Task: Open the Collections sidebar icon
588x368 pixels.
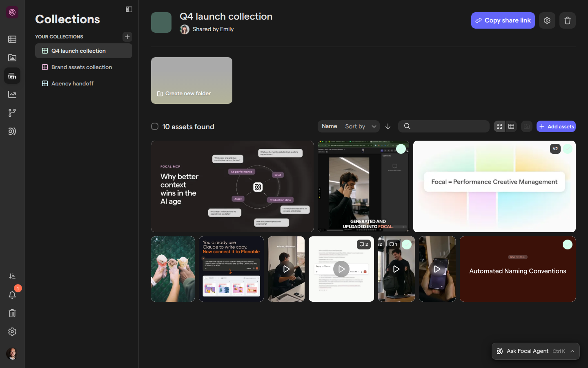Action: 12,76
